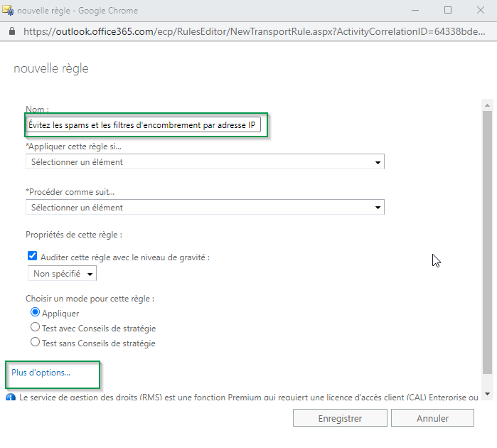The width and height of the screenshot is (497, 448).
Task: Click the envelope icon in the title bar
Action: (x=10, y=11)
